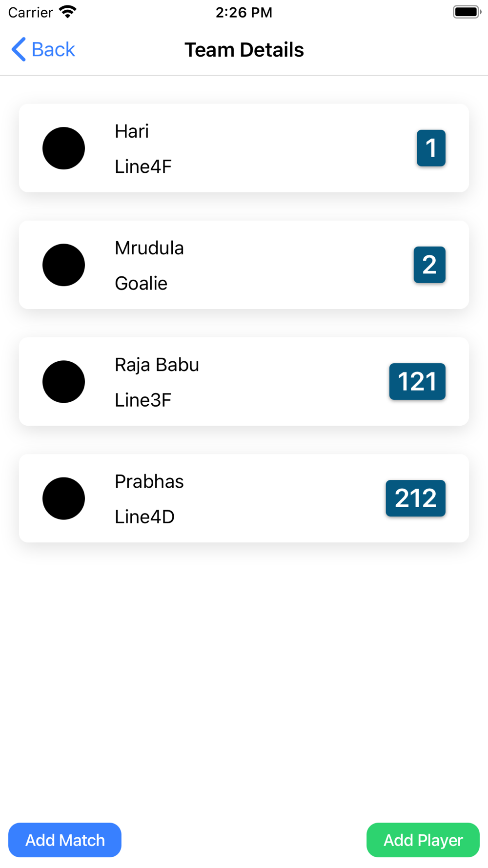
Task: Select Raja Babu player name
Action: point(157,365)
